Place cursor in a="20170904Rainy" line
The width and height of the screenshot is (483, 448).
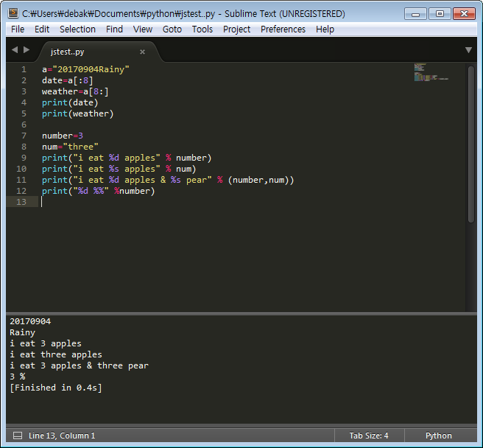click(x=85, y=69)
